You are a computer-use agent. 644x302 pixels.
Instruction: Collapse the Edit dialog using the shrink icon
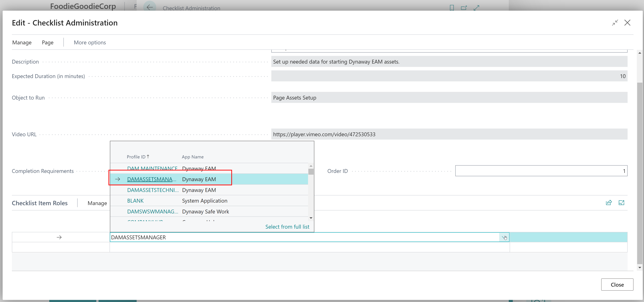615,23
